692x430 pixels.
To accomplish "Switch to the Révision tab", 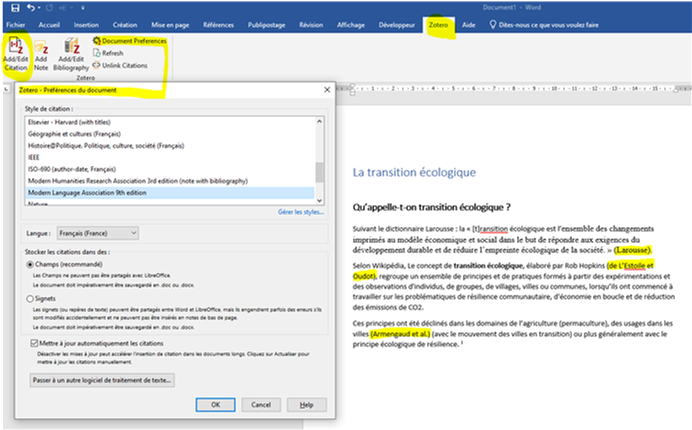I will pyautogui.click(x=311, y=25).
